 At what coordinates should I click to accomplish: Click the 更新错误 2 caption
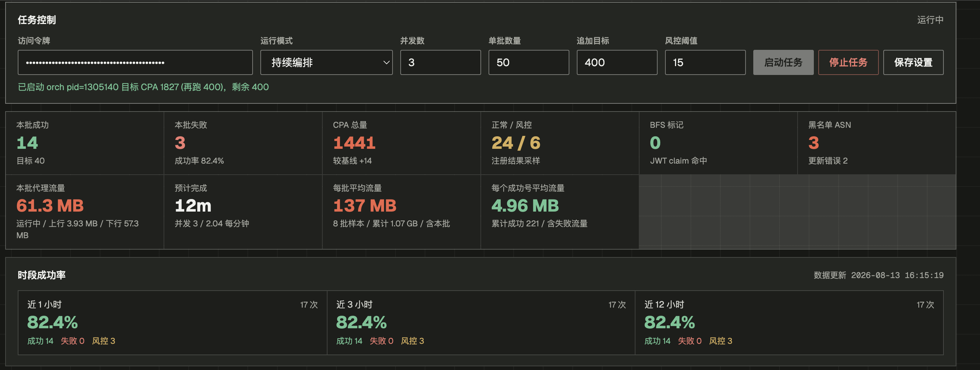[x=828, y=161]
